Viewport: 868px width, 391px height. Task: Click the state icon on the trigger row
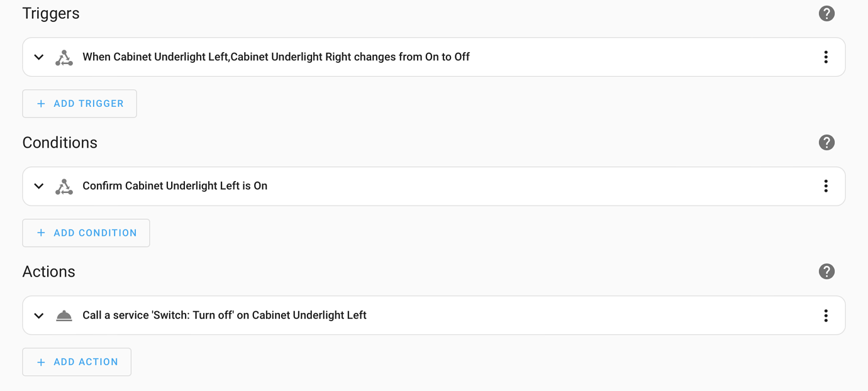tap(64, 57)
